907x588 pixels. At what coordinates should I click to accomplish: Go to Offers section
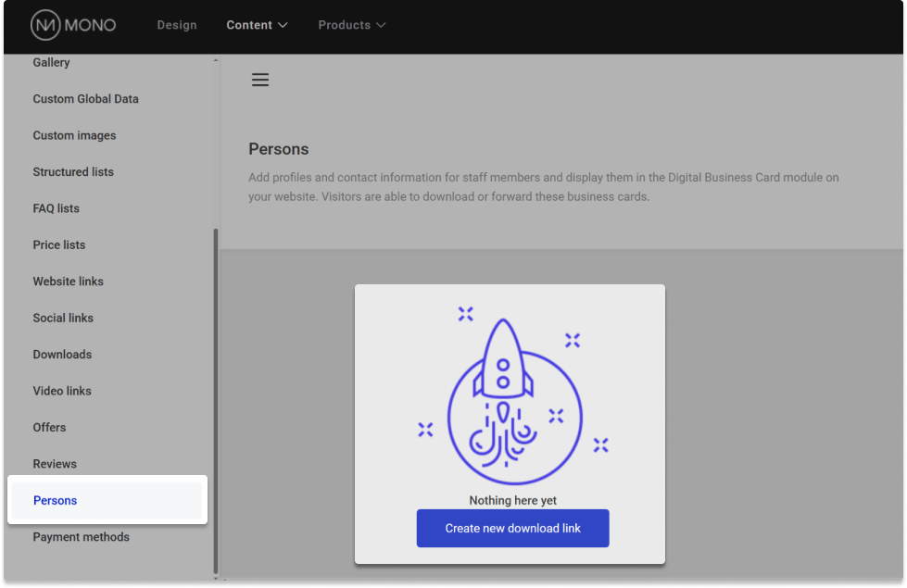point(50,428)
